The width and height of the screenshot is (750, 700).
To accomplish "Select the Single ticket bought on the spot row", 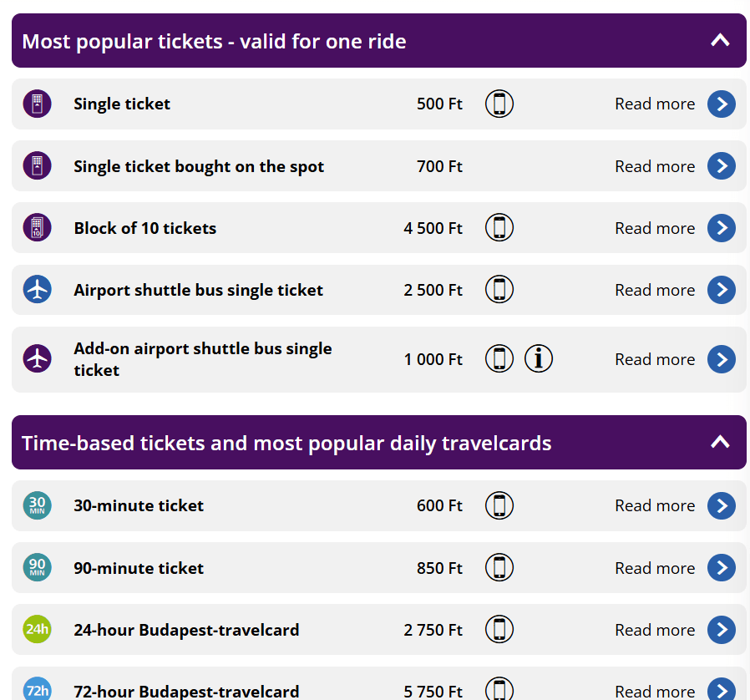I will (x=199, y=166).
